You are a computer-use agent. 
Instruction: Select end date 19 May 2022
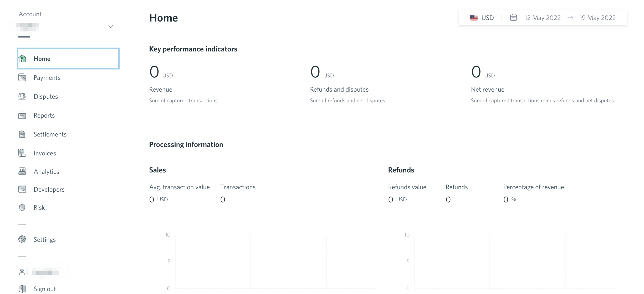tap(597, 18)
